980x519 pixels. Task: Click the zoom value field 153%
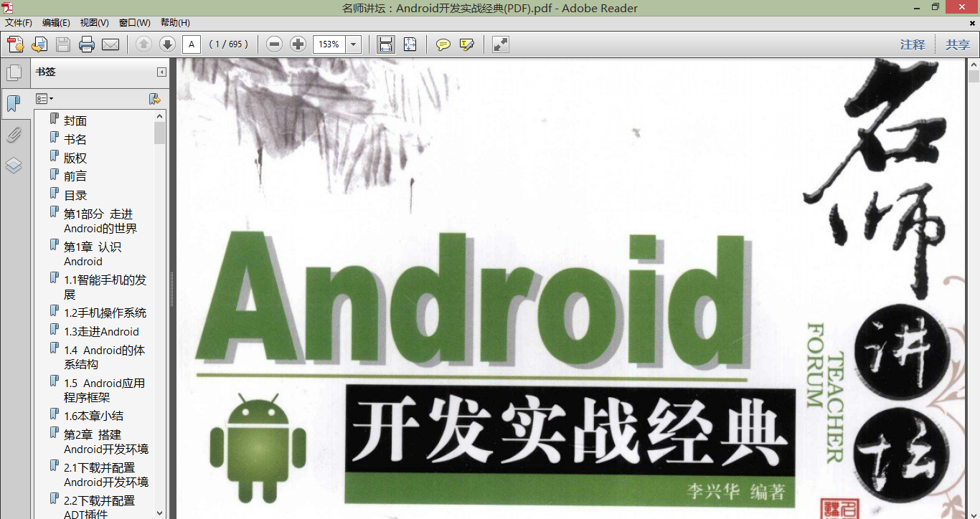(x=329, y=44)
